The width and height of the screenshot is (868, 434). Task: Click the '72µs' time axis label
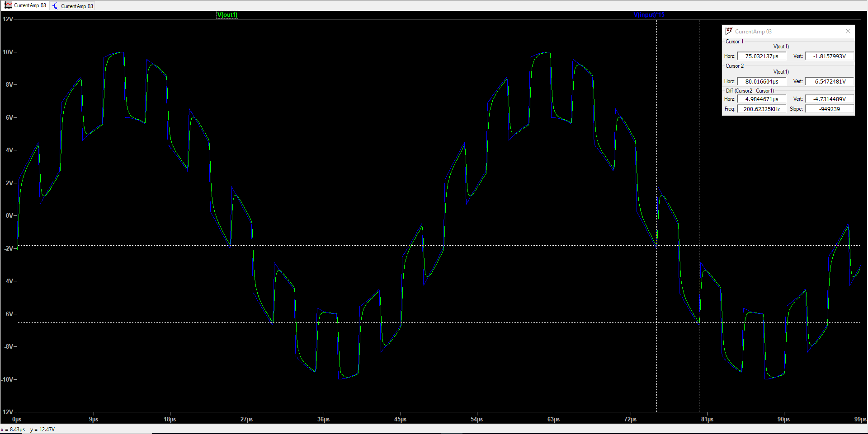[630, 420]
